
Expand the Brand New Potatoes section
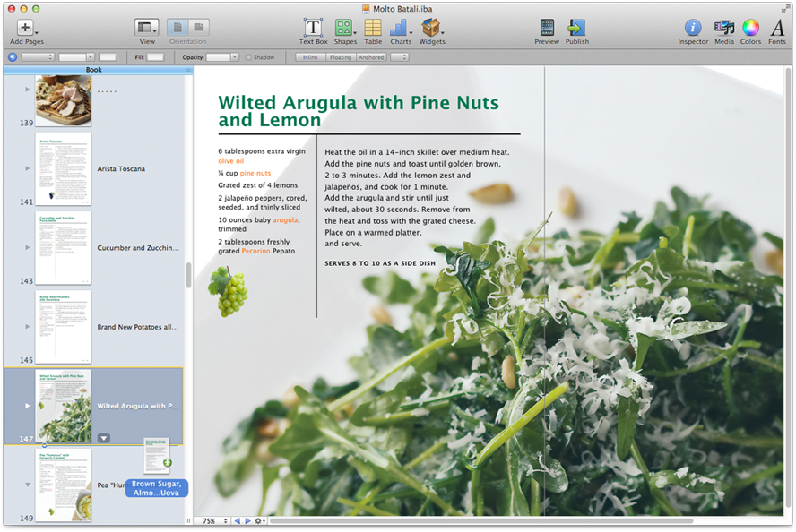point(28,327)
